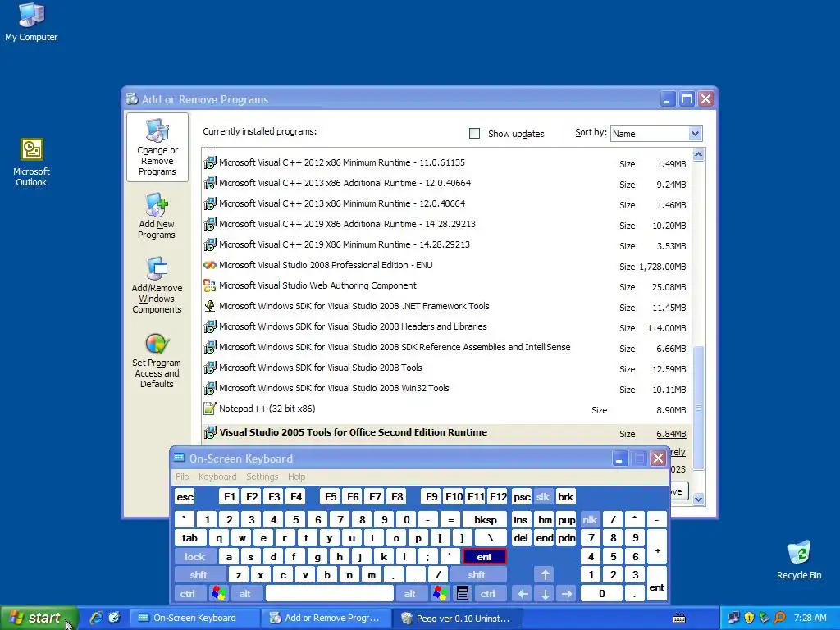840x630 pixels.
Task: Click the right Windows logo key on keyboard
Action: [441, 594]
